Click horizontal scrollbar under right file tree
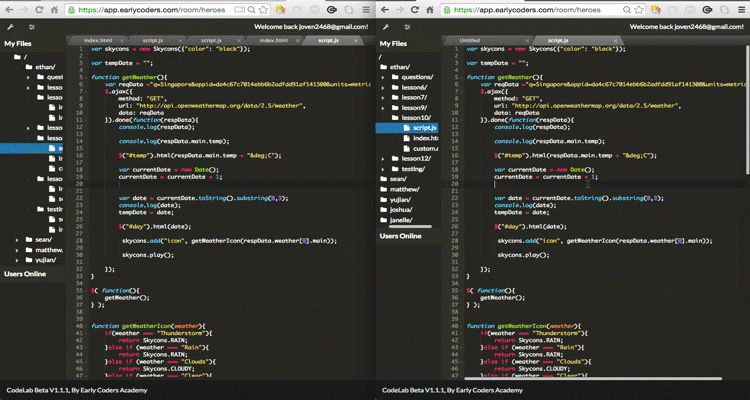This screenshot has height=400, width=750. (410, 227)
